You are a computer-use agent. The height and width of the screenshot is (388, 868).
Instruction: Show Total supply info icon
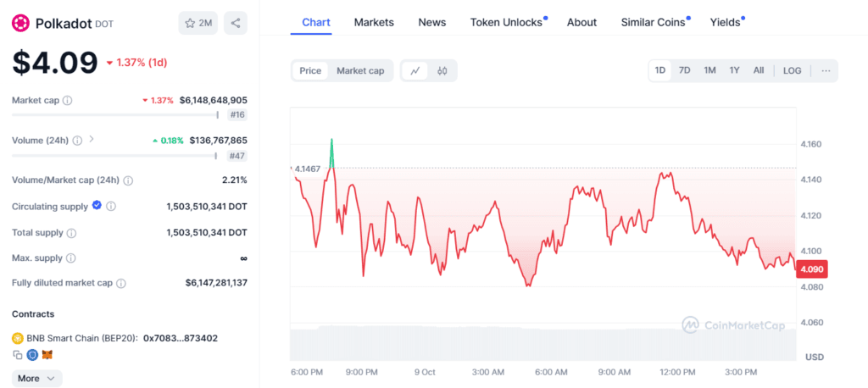[71, 233]
